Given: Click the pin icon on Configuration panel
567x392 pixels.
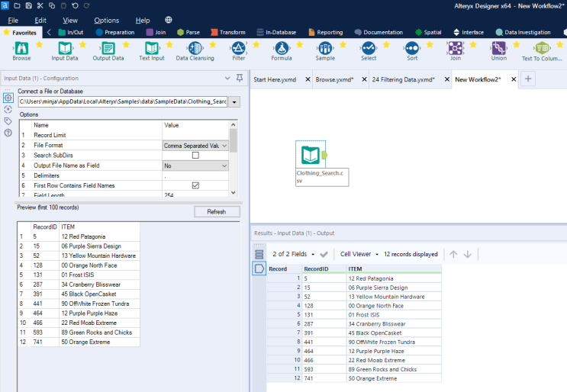Looking at the screenshot, I should (240, 78).
